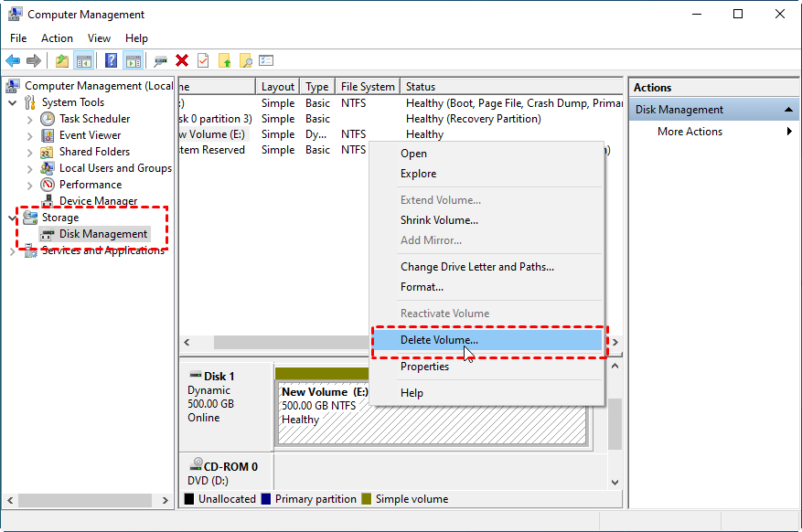Screen dimensions: 802x532
Task: Click the folder with magnifier search icon
Action: pyautogui.click(x=245, y=61)
